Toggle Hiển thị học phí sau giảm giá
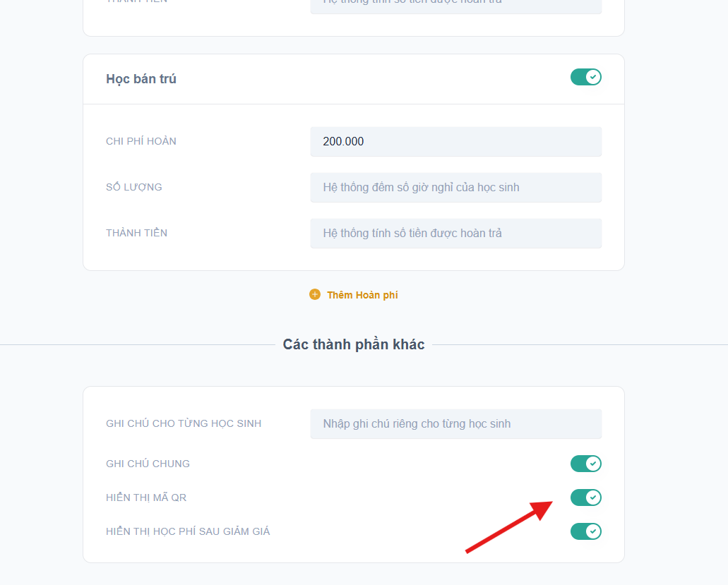This screenshot has width=728, height=585. tap(585, 531)
